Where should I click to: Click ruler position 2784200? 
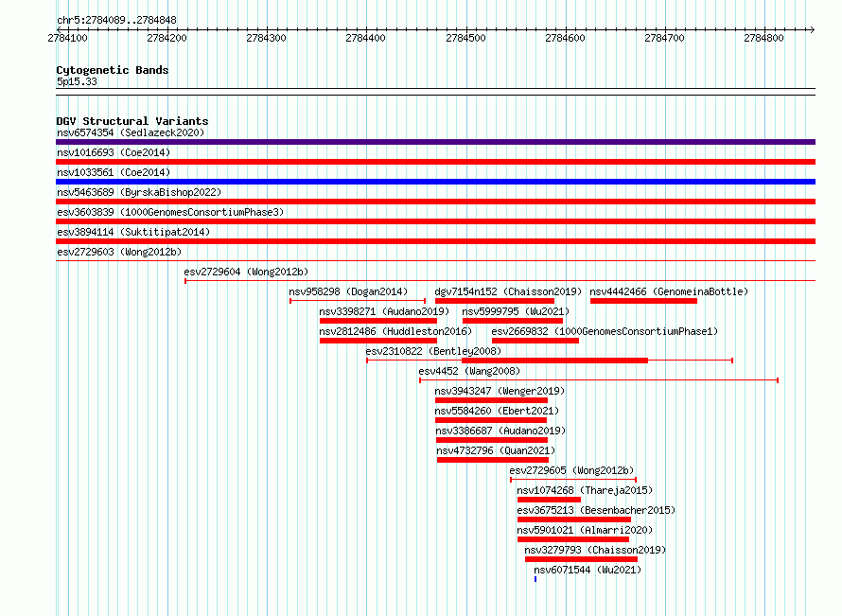[167, 38]
